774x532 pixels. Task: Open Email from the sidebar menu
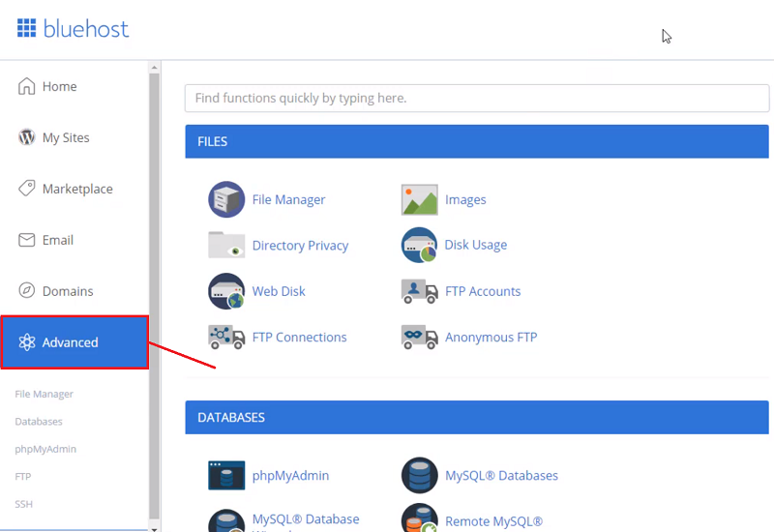(57, 241)
